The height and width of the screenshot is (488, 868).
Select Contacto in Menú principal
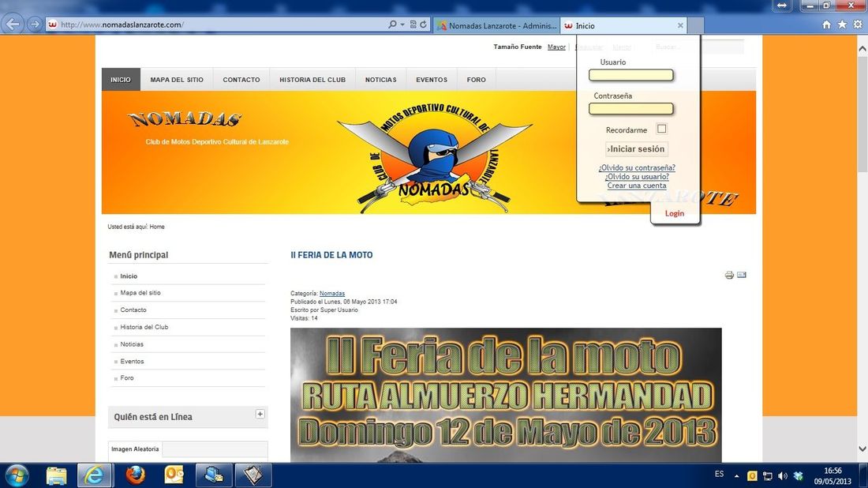(x=133, y=310)
